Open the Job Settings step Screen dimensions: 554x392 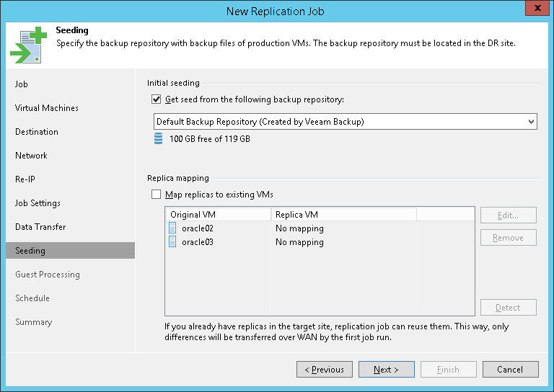pyautogui.click(x=38, y=203)
